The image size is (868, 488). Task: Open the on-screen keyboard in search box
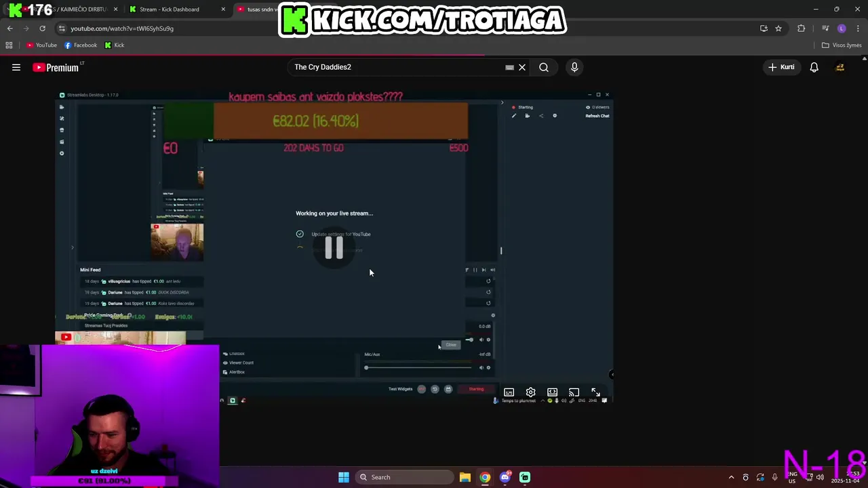tap(509, 67)
